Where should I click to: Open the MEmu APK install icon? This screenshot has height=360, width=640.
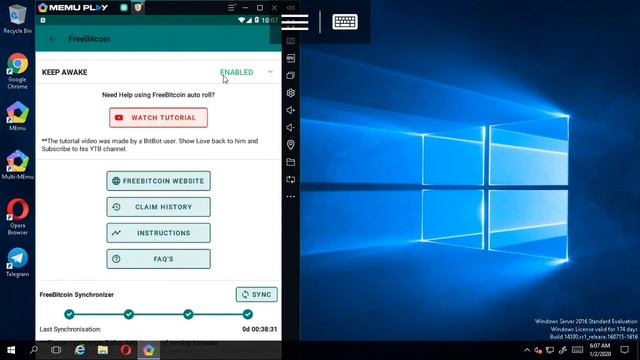tap(291, 58)
